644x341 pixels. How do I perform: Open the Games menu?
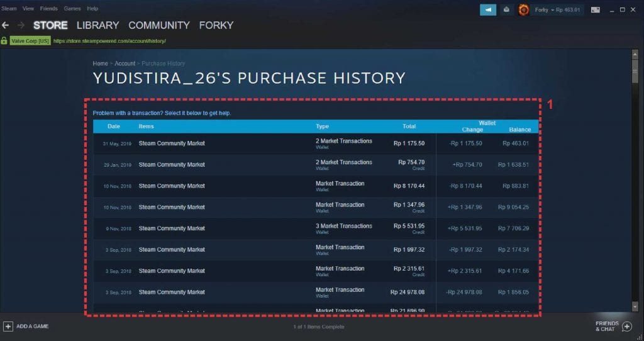coord(72,9)
